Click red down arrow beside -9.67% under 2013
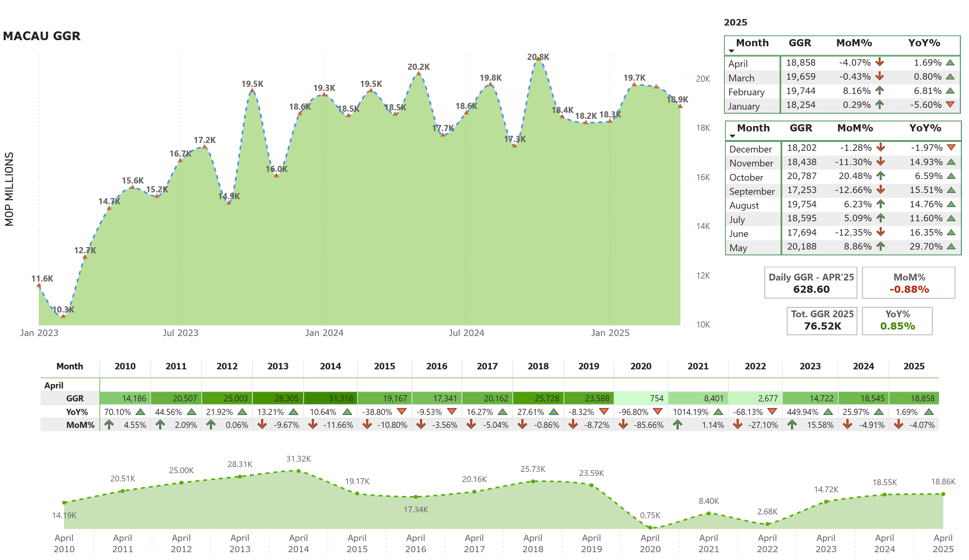Viewport: 969px width, 560px height. [x=262, y=425]
